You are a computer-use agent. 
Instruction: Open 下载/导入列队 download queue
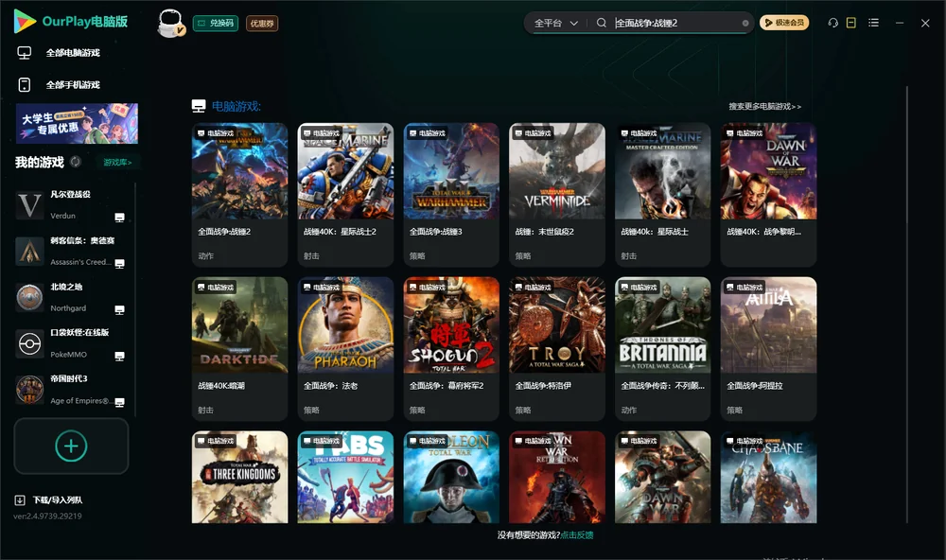click(49, 499)
